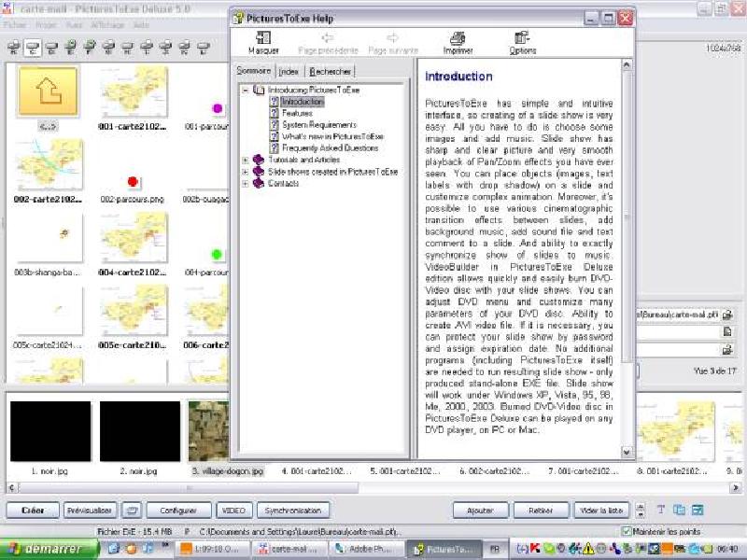
Task: Go up to the parent folder icon
Action: coord(48,91)
